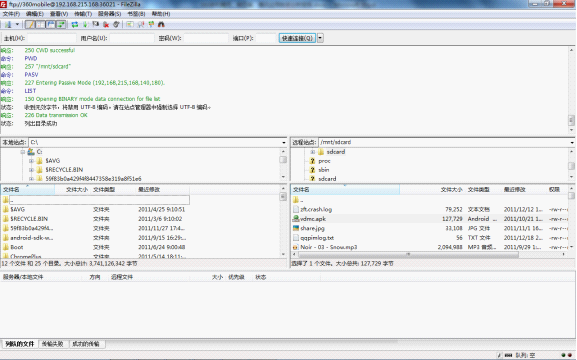Click the cancel current operation icon

click(95, 25)
